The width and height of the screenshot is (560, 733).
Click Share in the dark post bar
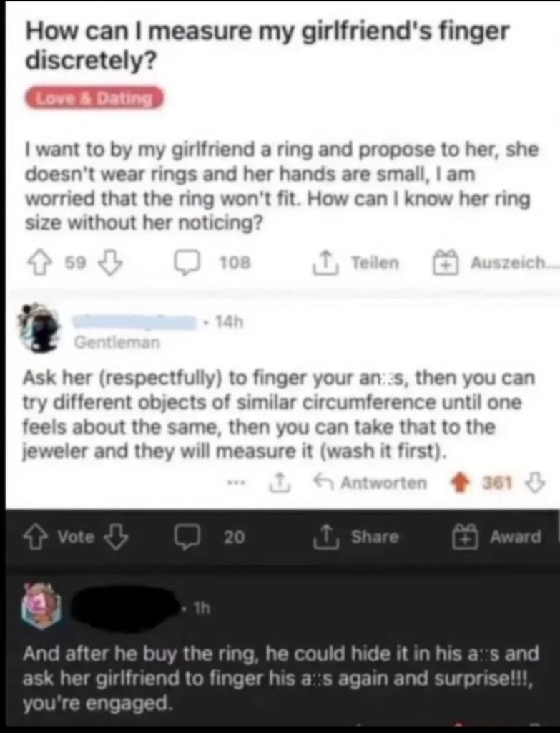[356, 537]
